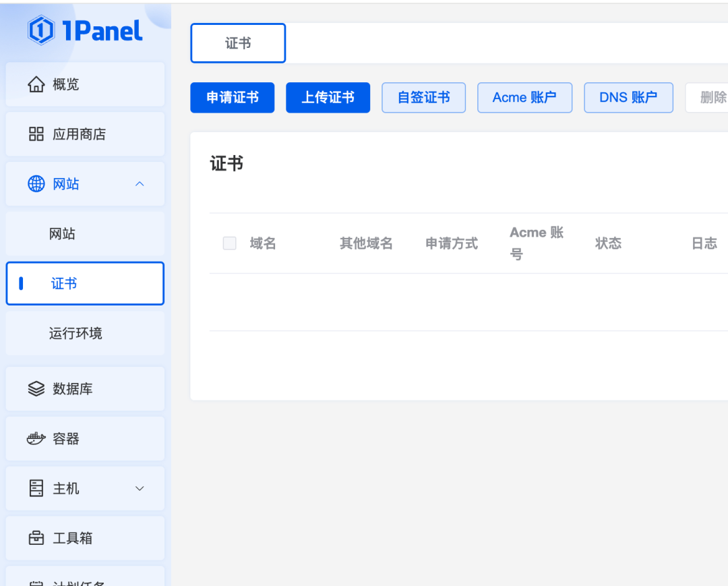This screenshot has height=586, width=728.
Task: Toggle the select-all checkbox beside 域名
Action: [230, 243]
